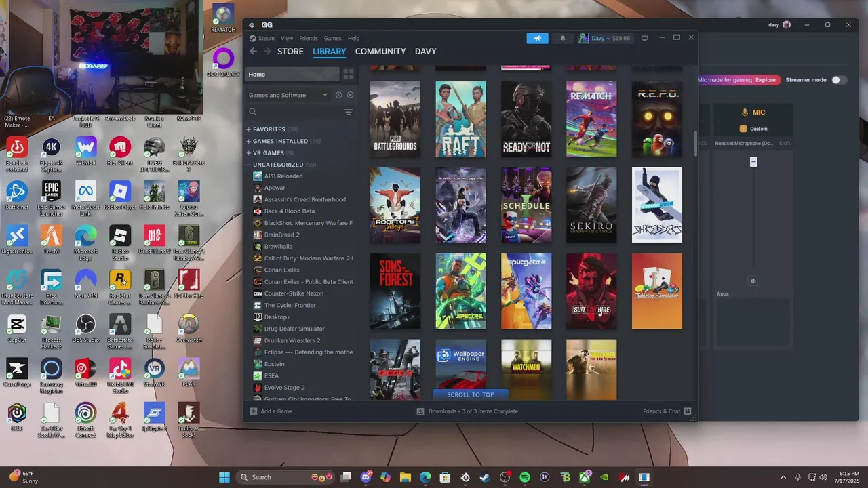Click the Steam library vertical scrollbar thumb
This screenshot has height=488, width=868.
point(695,144)
